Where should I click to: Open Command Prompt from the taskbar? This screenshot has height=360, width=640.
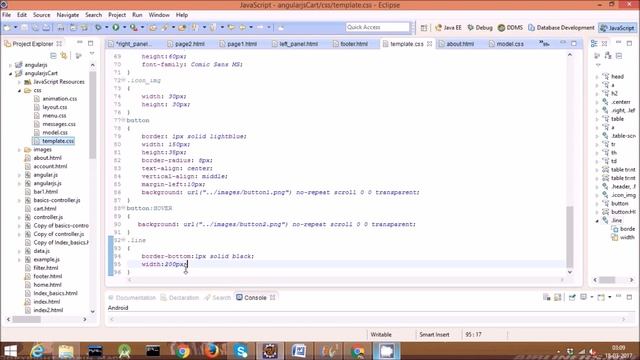(x=153, y=351)
